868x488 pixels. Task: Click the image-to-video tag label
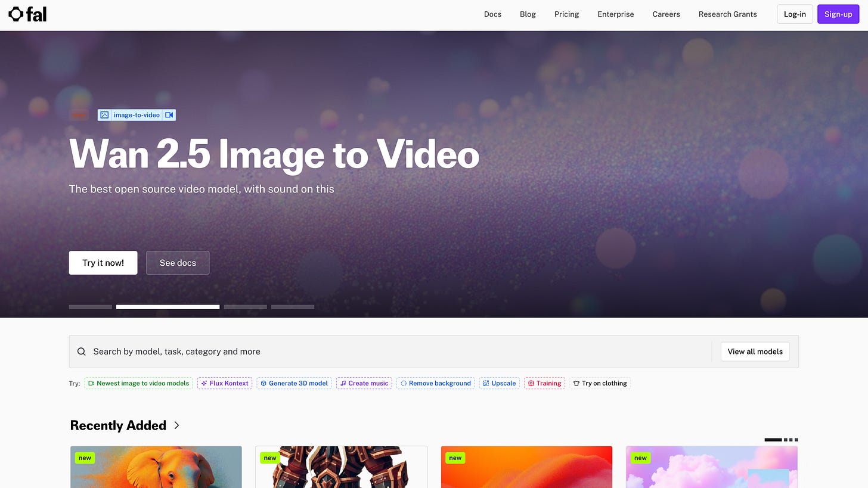137,115
